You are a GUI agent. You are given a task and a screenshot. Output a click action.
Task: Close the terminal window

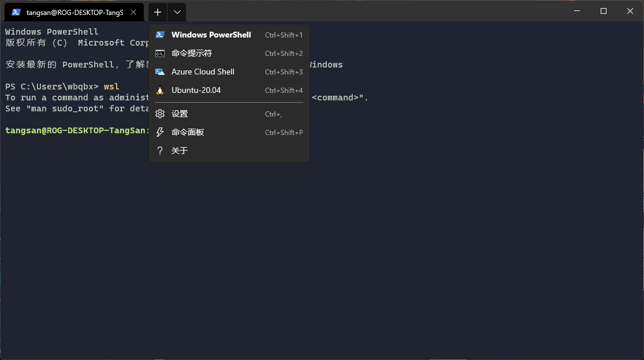630,11
